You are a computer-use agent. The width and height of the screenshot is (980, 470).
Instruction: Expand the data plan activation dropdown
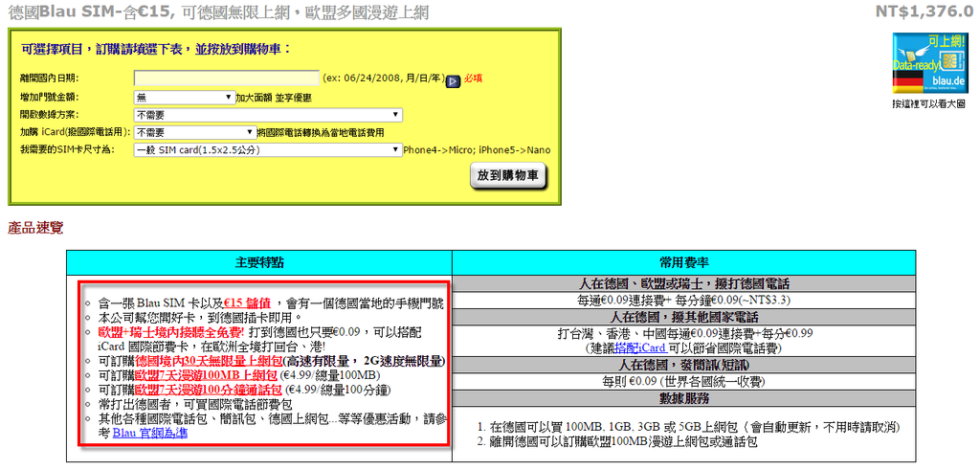268,115
